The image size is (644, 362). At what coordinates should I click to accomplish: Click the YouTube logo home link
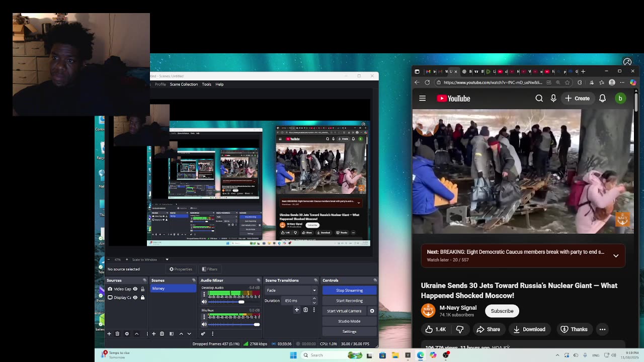pos(453,99)
